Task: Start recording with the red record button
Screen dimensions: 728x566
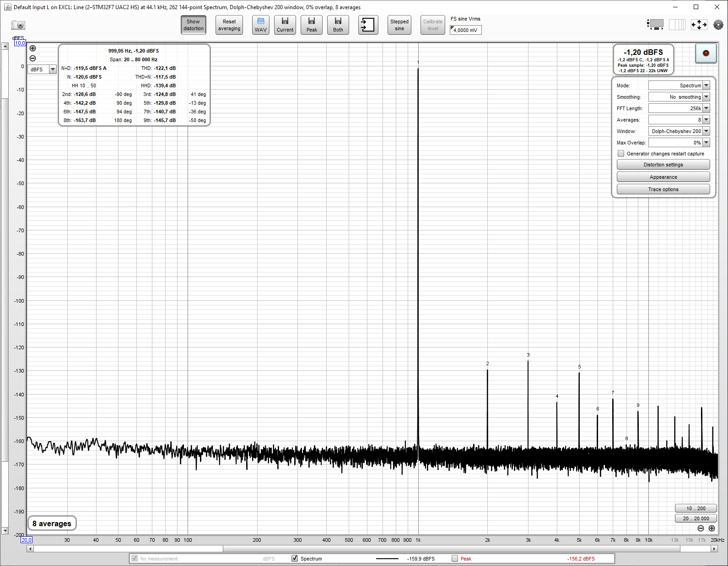Action: [706, 53]
